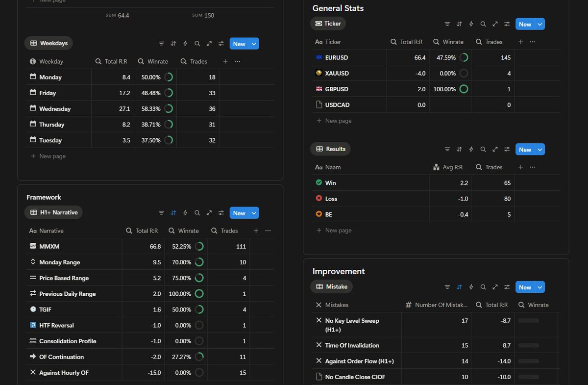The height and width of the screenshot is (385, 588).
Task: Click No Key Level Sweep winrate bar
Action: (529, 321)
